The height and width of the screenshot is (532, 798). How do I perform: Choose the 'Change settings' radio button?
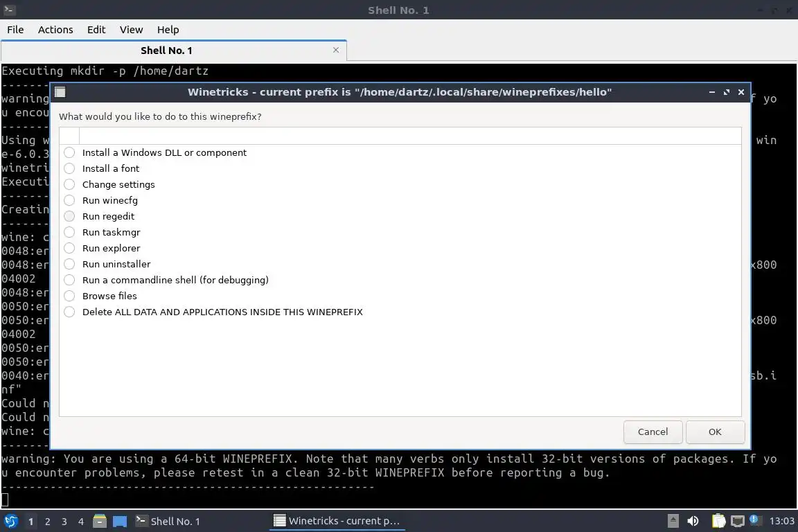pos(69,184)
